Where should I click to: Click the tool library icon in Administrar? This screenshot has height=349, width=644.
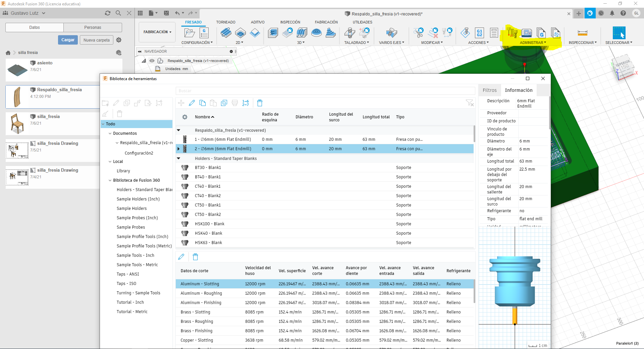click(512, 33)
